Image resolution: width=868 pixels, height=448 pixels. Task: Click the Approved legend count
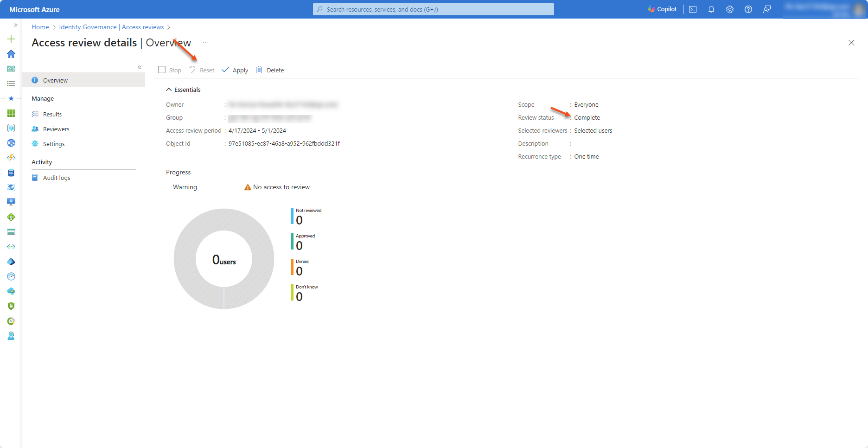tap(300, 246)
